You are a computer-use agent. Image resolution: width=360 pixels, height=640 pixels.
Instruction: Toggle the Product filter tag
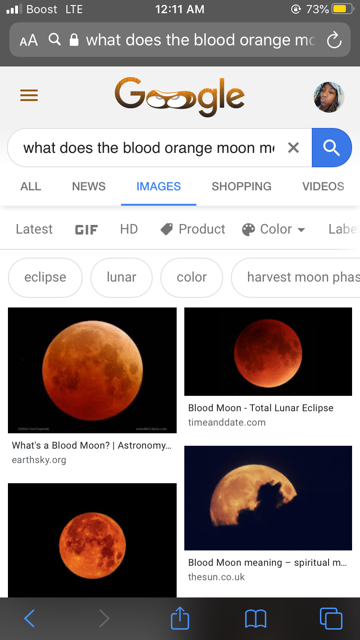[193, 229]
